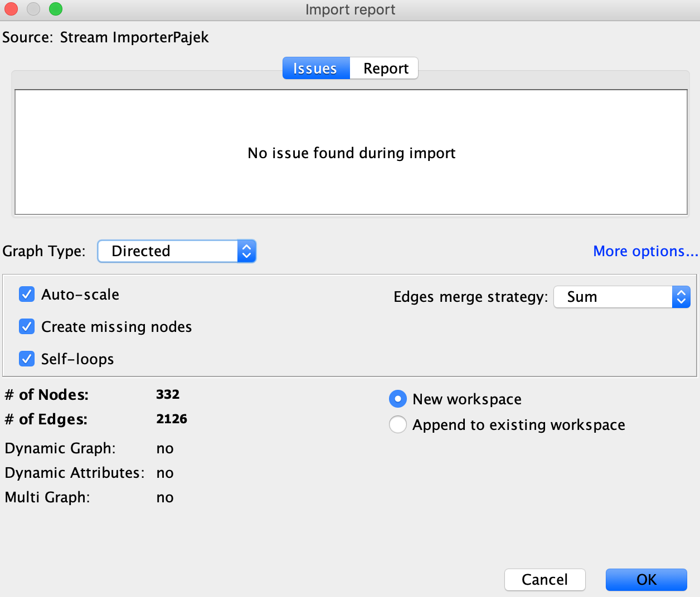Click the Import report title bar
The height and width of the screenshot is (597, 700).
(350, 9)
